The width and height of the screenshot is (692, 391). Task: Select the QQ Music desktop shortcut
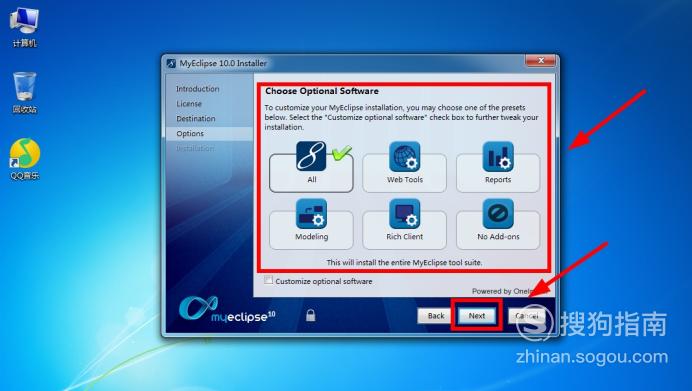click(x=25, y=159)
